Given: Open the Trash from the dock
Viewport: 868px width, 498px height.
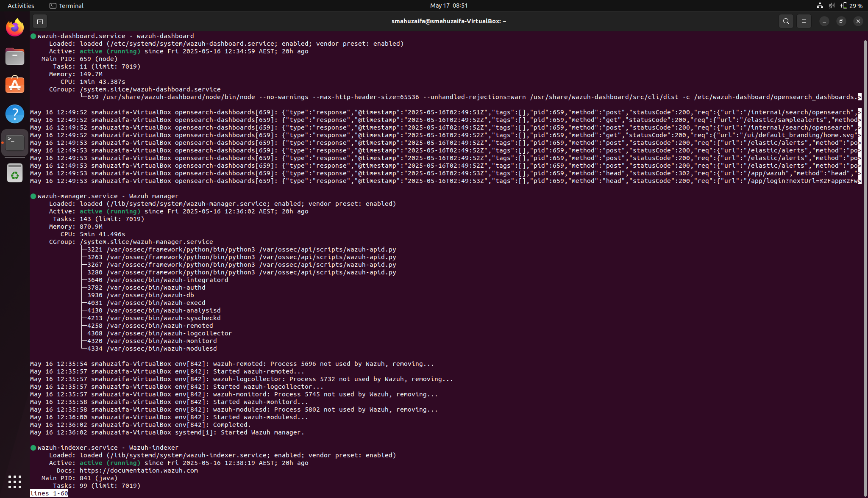Looking at the screenshot, I should pyautogui.click(x=15, y=173).
